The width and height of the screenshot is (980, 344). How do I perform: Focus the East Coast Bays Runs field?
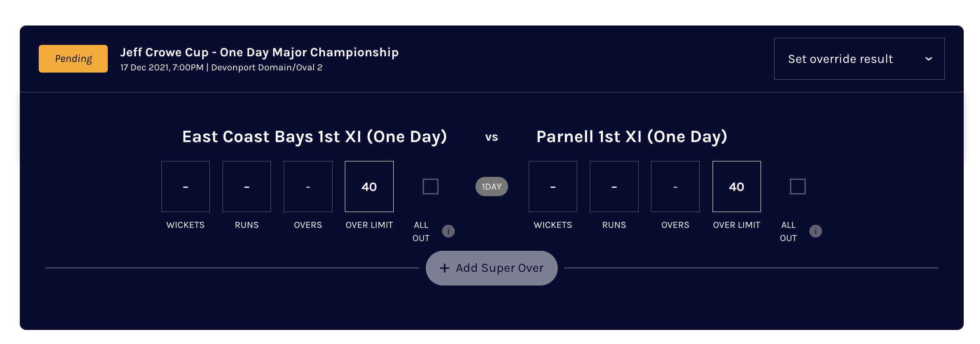247,187
